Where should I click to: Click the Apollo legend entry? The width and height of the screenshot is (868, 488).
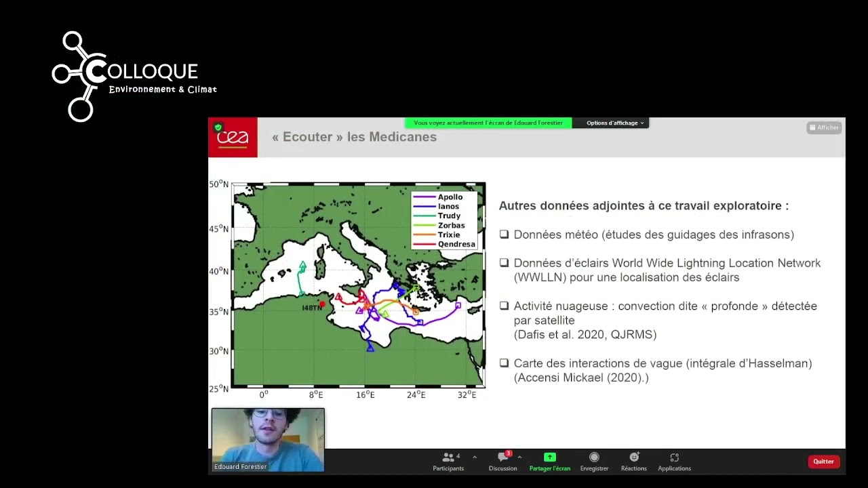pyautogui.click(x=444, y=197)
